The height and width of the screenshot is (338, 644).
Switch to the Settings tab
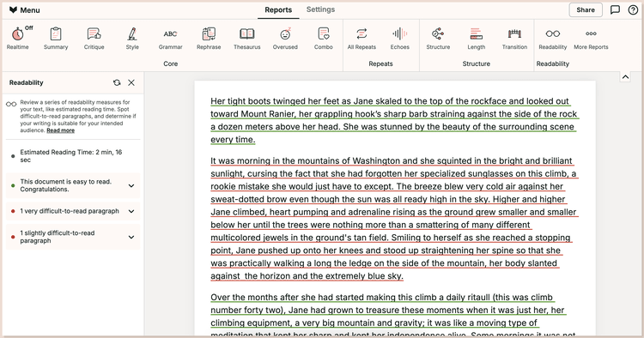(x=320, y=9)
